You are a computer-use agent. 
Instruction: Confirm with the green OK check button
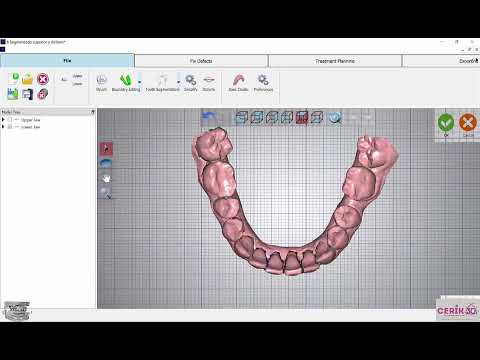pos(446,125)
